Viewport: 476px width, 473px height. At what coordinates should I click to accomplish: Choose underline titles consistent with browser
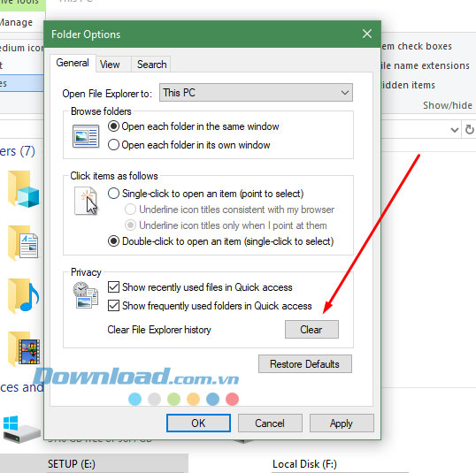click(229, 210)
